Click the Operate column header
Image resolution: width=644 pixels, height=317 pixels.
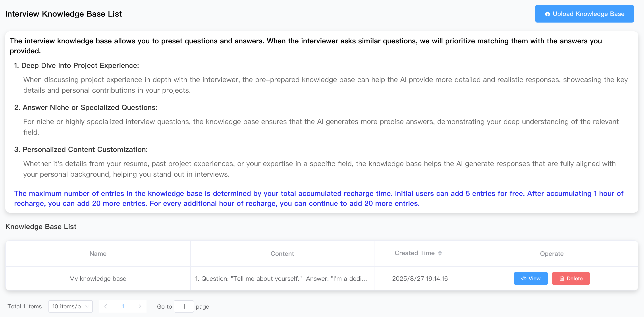[552, 254]
